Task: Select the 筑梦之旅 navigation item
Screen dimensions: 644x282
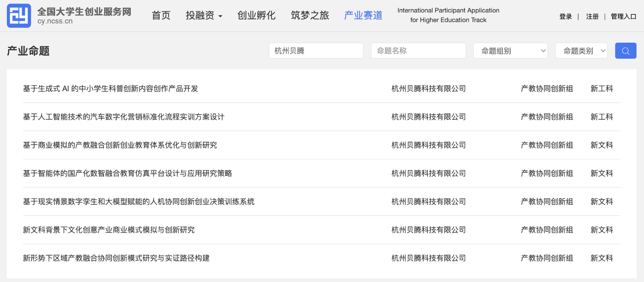Action: 310,16
